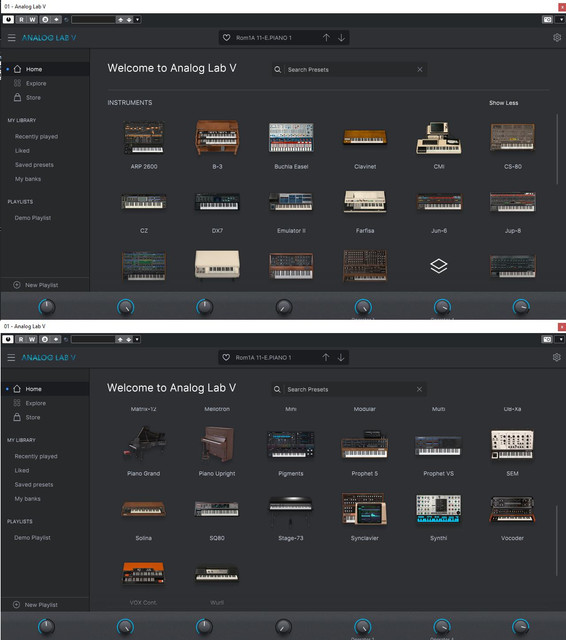Open the Prophet 5 synthesizer

pyautogui.click(x=364, y=444)
